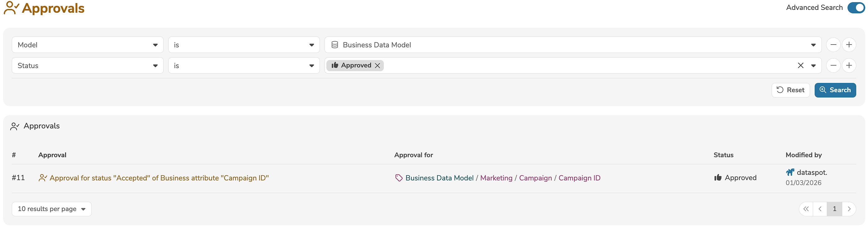Remove the Status filter row with minus

click(833, 66)
